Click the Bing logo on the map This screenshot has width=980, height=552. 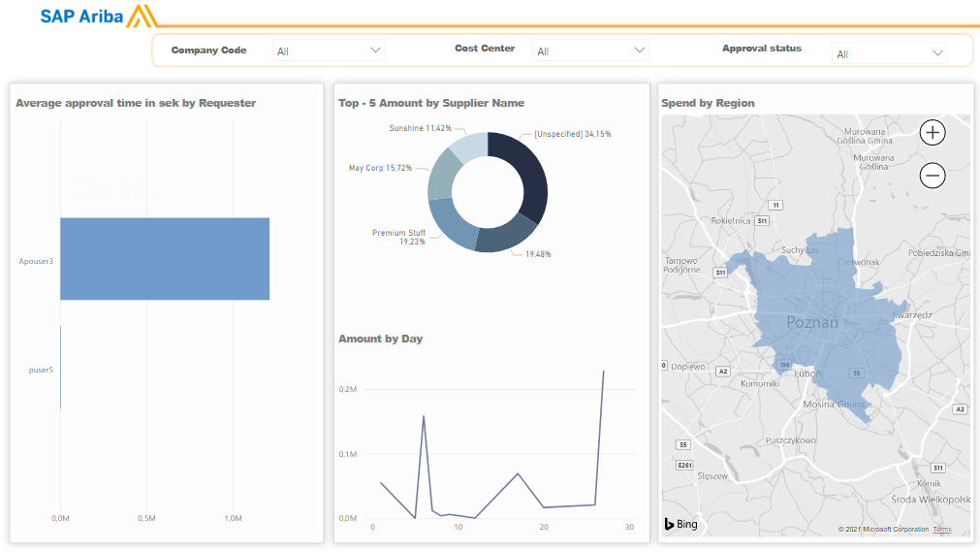(680, 524)
